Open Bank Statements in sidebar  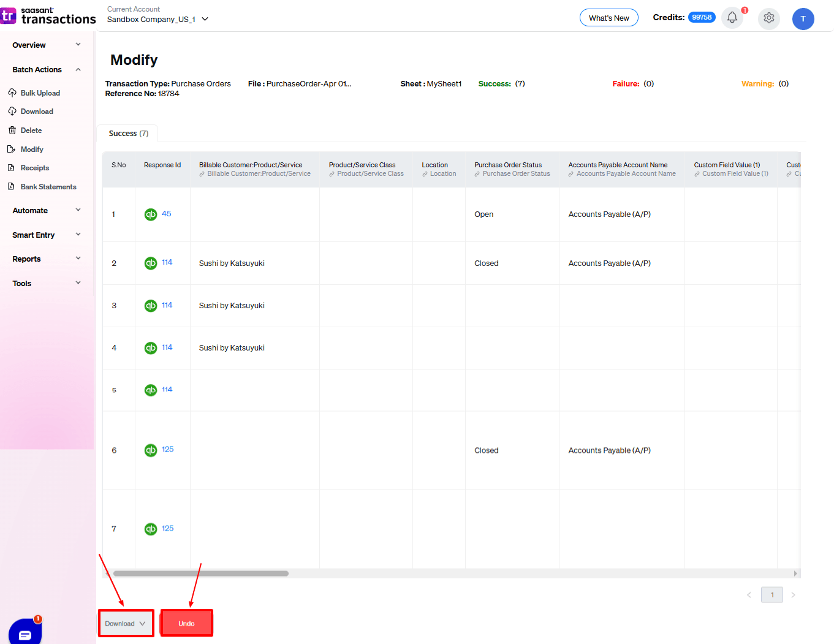click(x=48, y=187)
